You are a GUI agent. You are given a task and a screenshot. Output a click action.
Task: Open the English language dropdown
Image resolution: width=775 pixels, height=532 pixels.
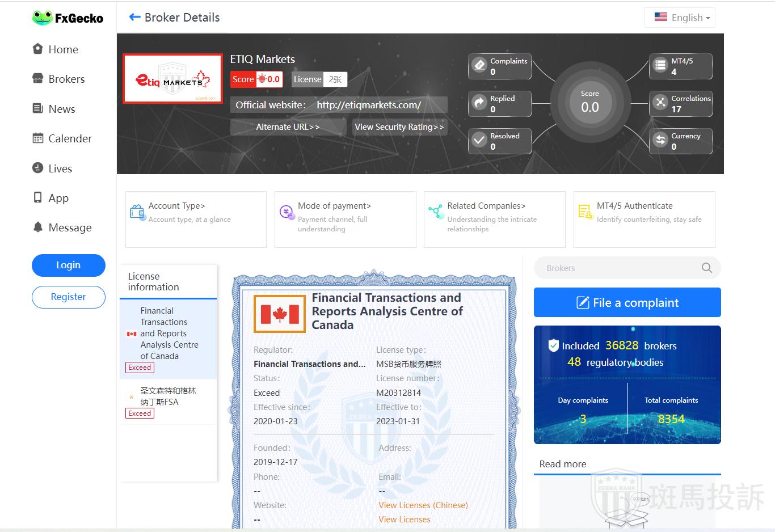tap(680, 18)
